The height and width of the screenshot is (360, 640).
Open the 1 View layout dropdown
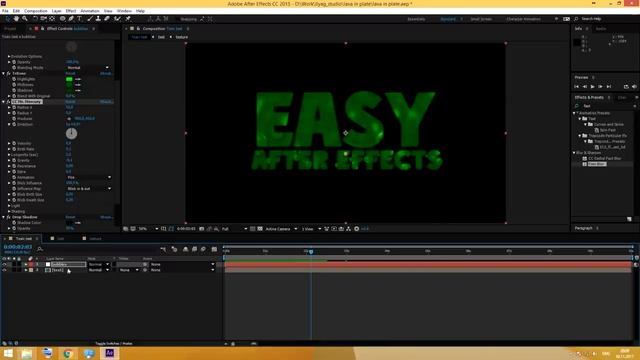(311, 229)
